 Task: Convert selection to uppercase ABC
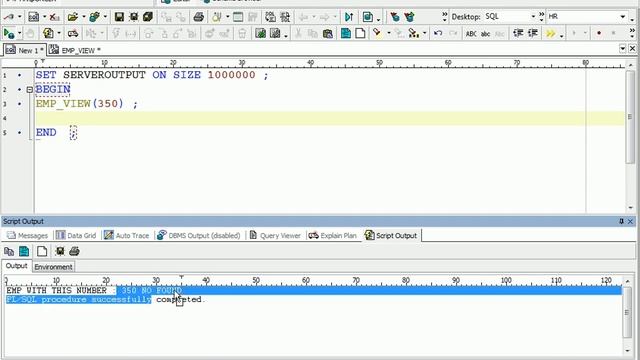pos(471,33)
